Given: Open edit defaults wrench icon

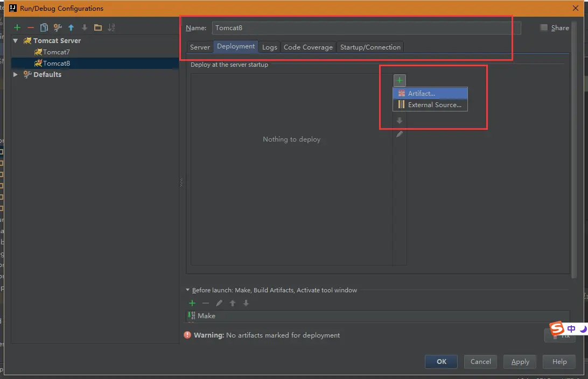Looking at the screenshot, I should [x=58, y=27].
